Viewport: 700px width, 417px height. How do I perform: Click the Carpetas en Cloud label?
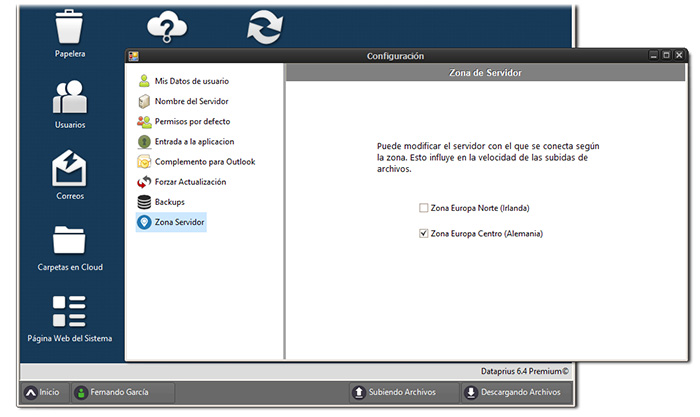click(x=70, y=267)
